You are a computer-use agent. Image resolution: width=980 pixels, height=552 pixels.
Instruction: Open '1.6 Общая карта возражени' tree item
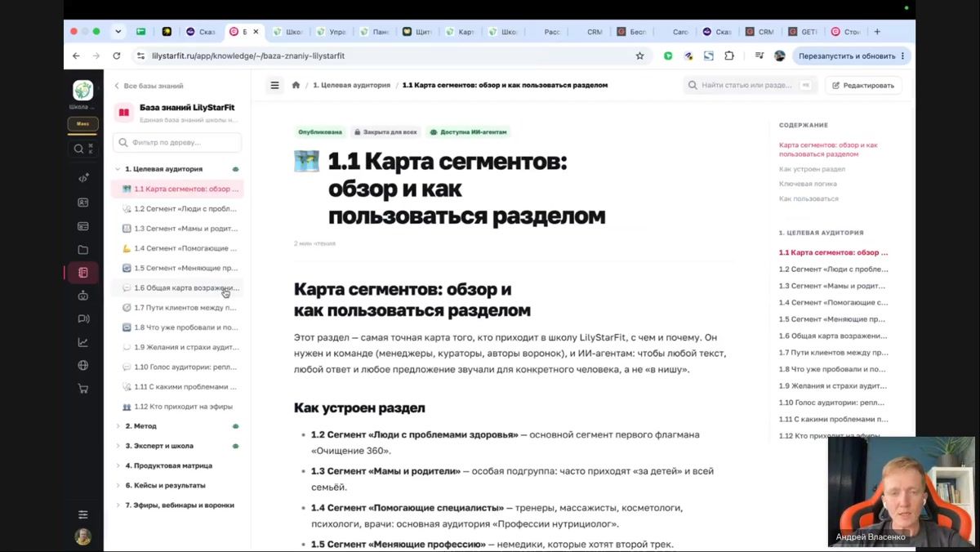pos(177,288)
